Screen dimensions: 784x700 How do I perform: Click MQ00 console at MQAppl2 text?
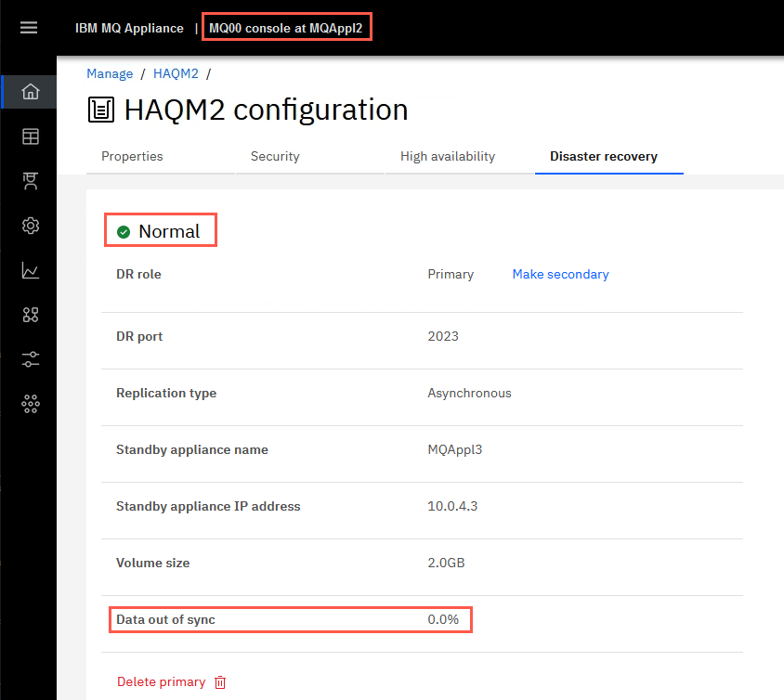[x=285, y=28]
